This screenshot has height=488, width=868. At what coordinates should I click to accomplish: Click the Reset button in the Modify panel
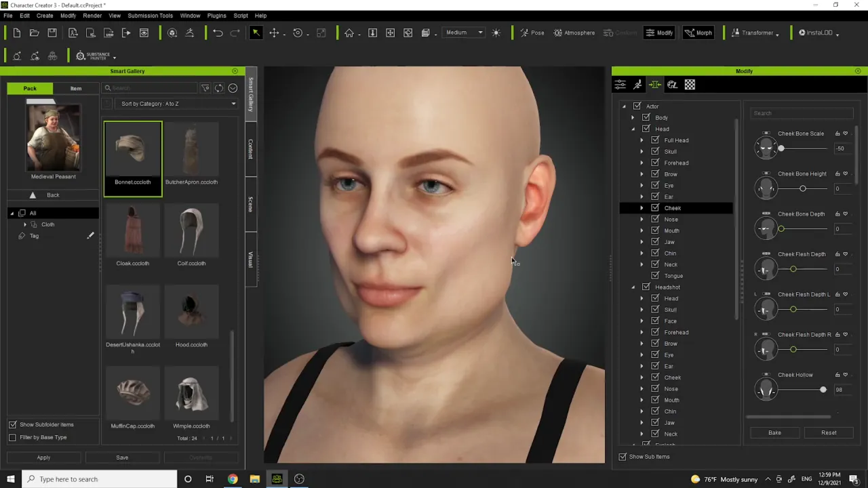click(x=829, y=432)
